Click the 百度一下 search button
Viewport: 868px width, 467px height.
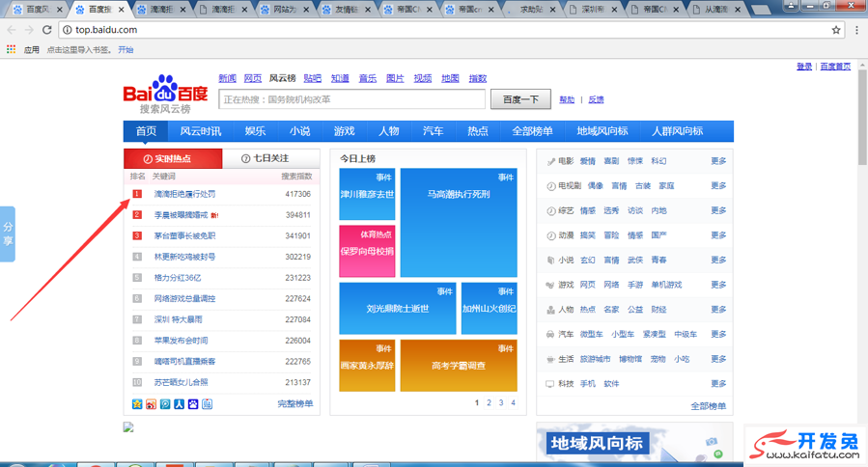pyautogui.click(x=521, y=99)
